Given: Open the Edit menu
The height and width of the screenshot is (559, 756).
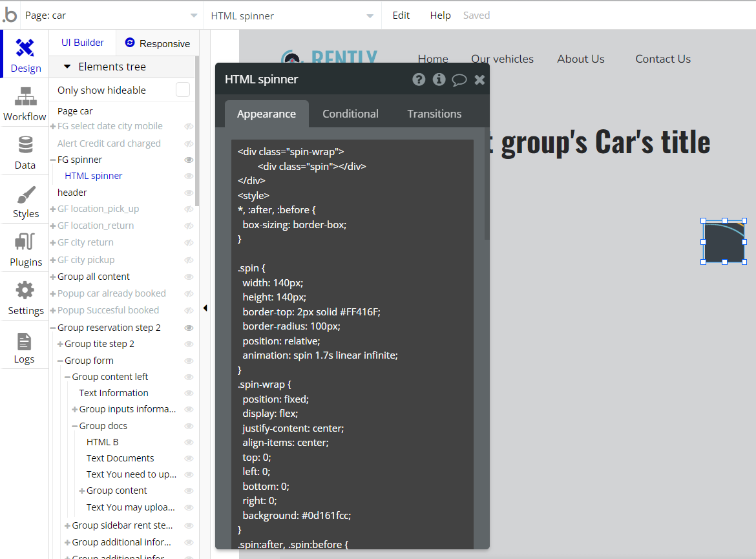Looking at the screenshot, I should pyautogui.click(x=401, y=16).
